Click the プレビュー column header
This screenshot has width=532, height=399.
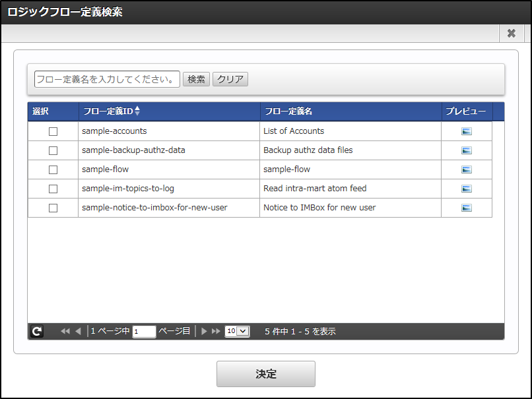click(x=467, y=111)
